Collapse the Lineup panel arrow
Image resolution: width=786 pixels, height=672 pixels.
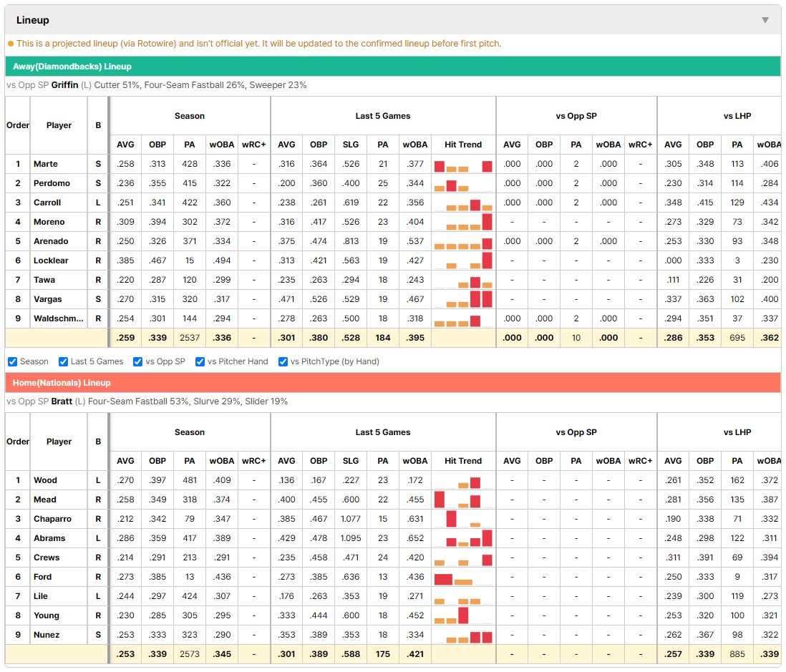tap(765, 20)
